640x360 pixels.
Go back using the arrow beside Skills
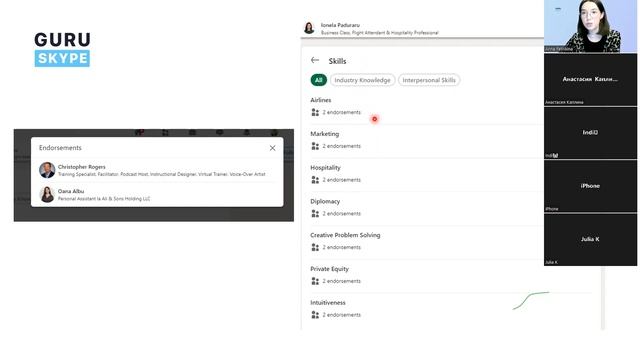(315, 60)
